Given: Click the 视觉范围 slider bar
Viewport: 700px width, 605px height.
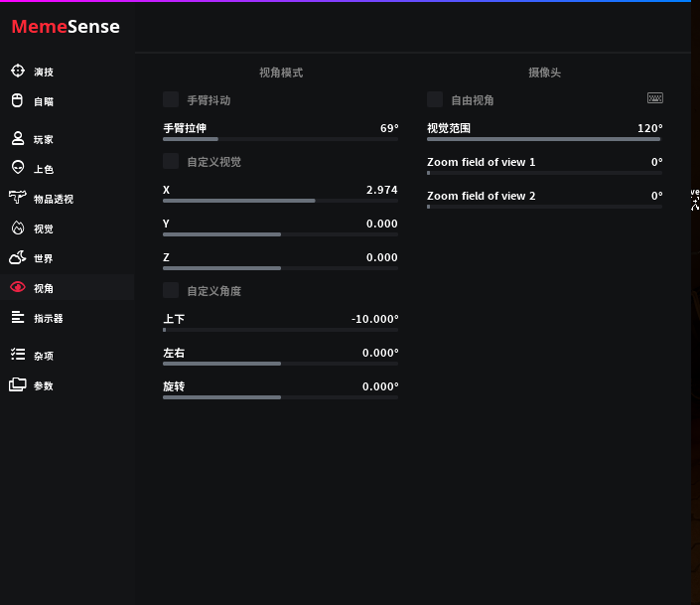Looking at the screenshot, I should pyautogui.click(x=544, y=139).
